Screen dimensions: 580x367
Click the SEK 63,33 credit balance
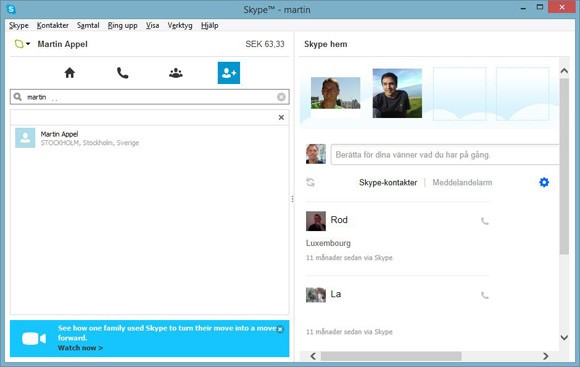(x=265, y=44)
